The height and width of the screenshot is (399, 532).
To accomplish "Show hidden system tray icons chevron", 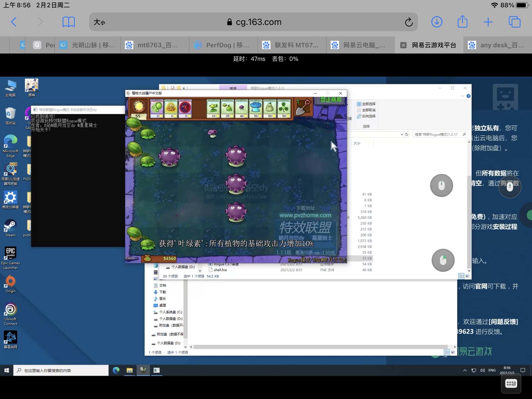I will tap(465, 371).
